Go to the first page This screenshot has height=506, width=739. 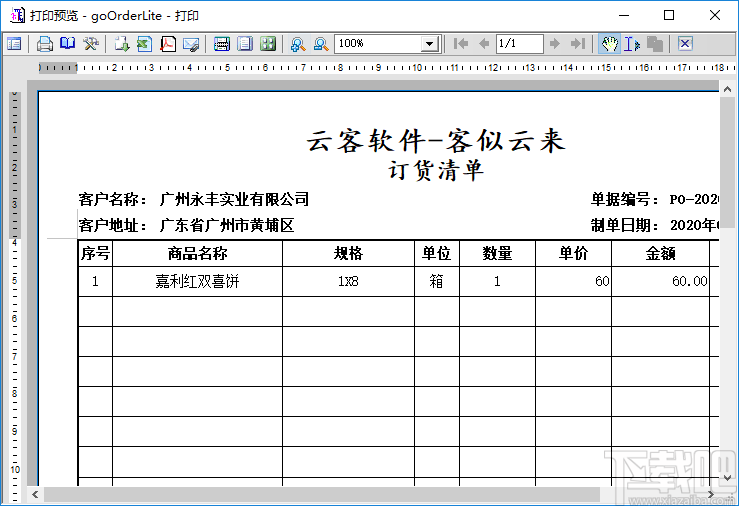coord(460,44)
